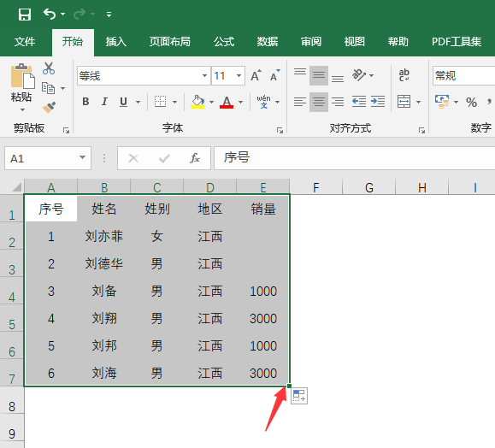Screen dimensions: 495x448
Task: Open underline style dropdown arrow
Action: [138, 102]
